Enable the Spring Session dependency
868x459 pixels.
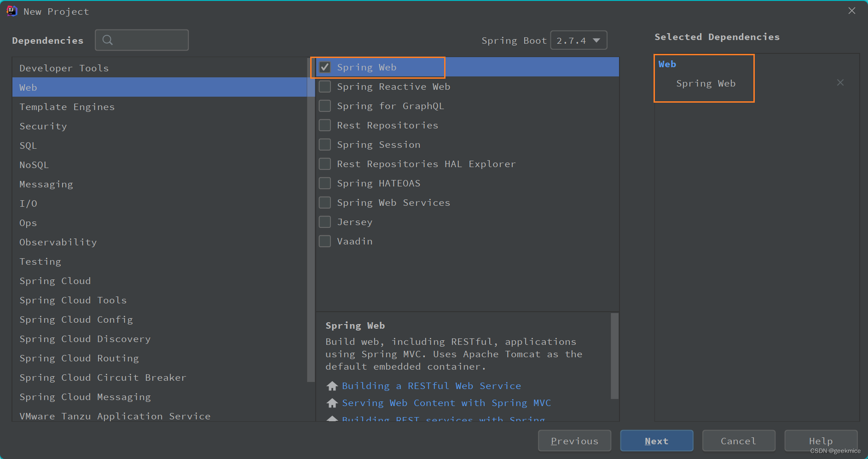pos(325,145)
